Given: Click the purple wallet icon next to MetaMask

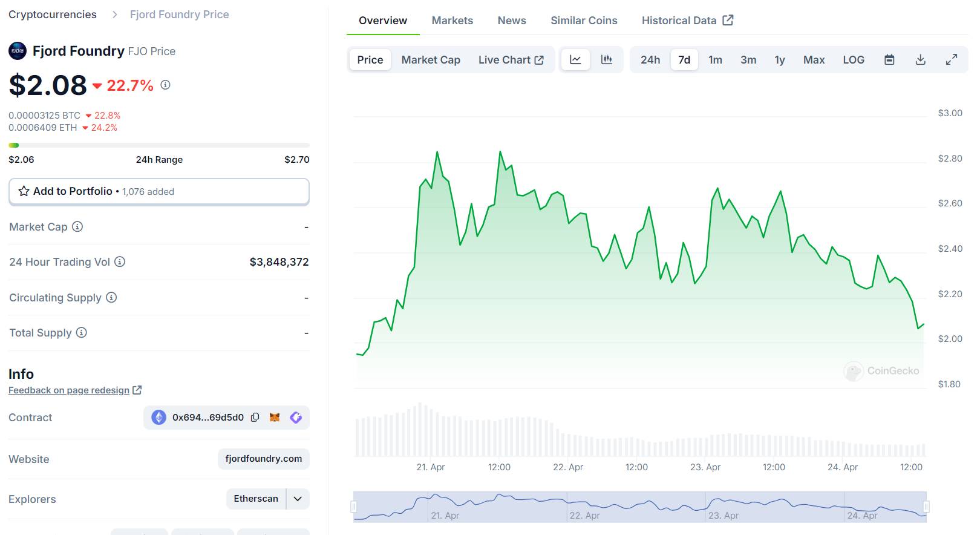Looking at the screenshot, I should tap(296, 417).
